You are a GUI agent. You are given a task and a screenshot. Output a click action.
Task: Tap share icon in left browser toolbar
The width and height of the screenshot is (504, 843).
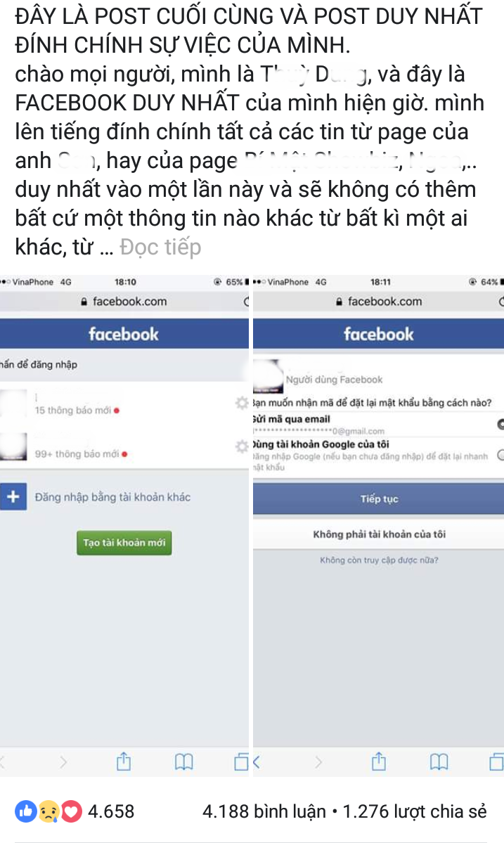124,761
